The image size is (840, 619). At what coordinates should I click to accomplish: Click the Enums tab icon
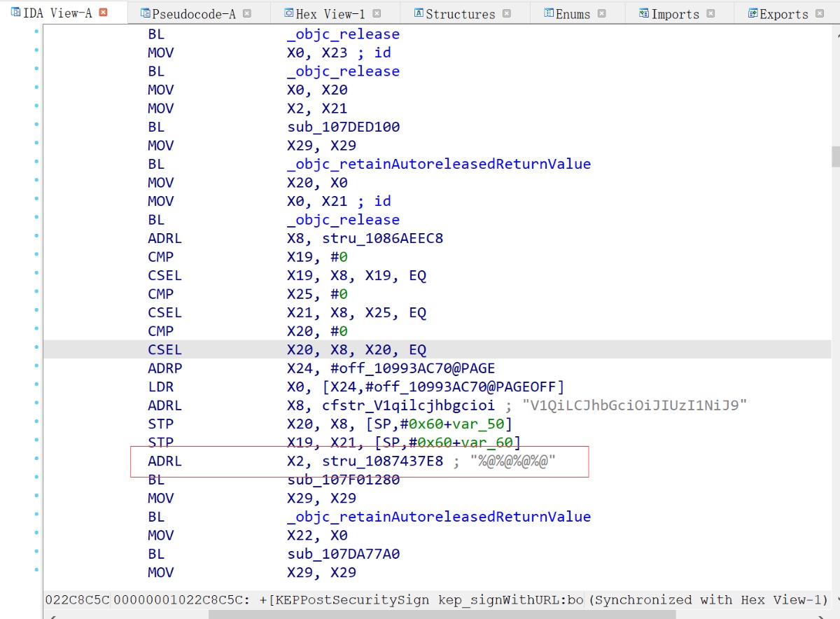click(x=549, y=13)
